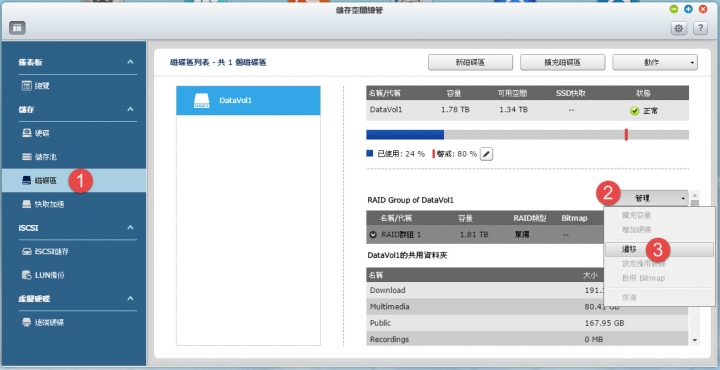The height and width of the screenshot is (370, 720).
Task: Open 快取加速 cache acceleration via its icon
Action: 27,204
